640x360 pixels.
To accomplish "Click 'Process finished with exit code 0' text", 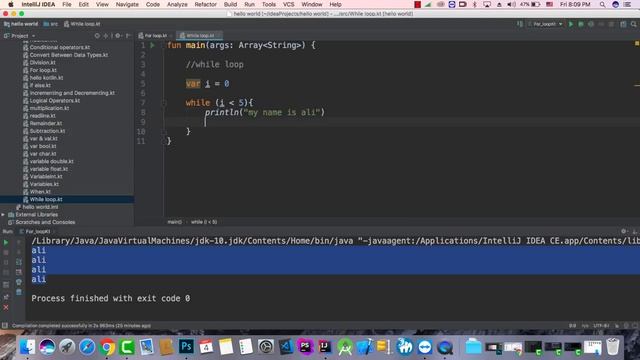I will 111,298.
